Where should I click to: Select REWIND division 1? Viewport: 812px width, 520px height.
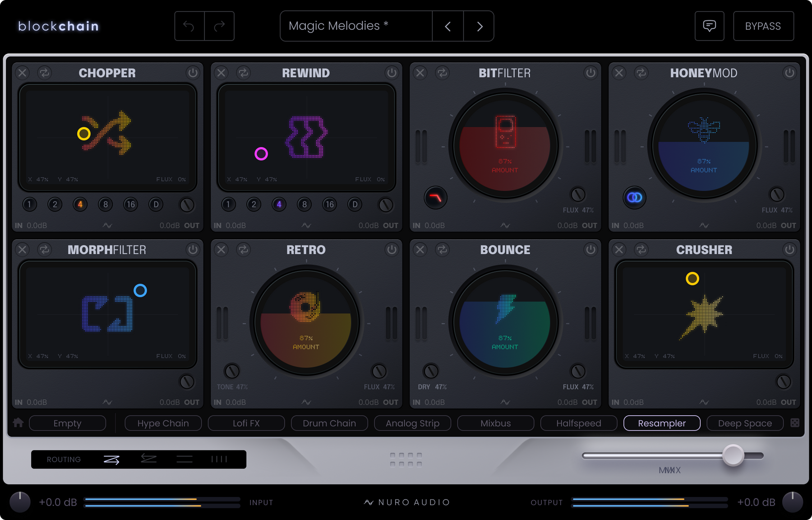[228, 204]
